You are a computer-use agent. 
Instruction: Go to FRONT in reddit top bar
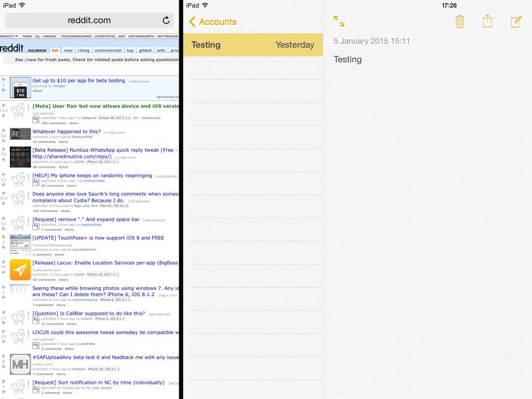pos(27,36)
